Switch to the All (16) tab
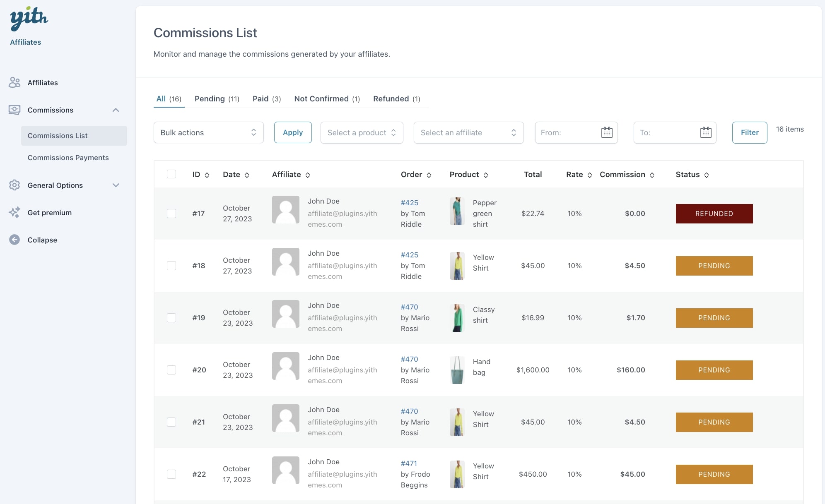This screenshot has width=825, height=504. 169,99
